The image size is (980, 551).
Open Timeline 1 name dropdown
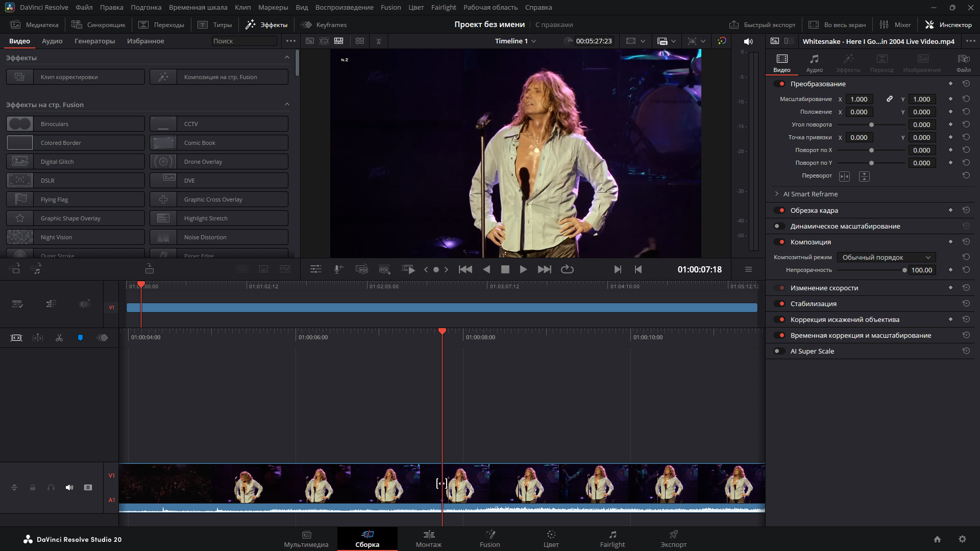click(515, 41)
